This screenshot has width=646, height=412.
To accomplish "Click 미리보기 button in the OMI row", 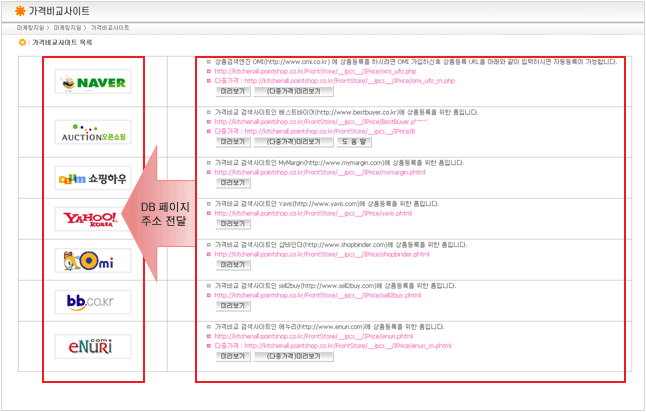I will click(233, 91).
